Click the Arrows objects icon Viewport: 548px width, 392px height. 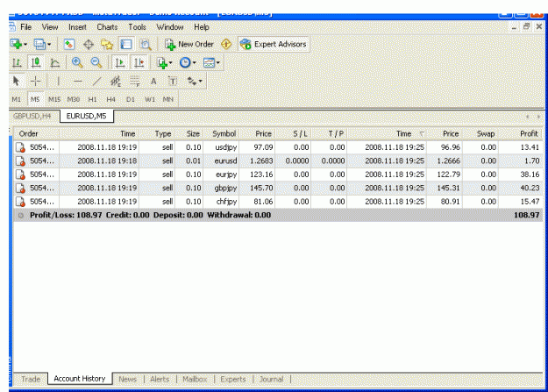click(192, 82)
